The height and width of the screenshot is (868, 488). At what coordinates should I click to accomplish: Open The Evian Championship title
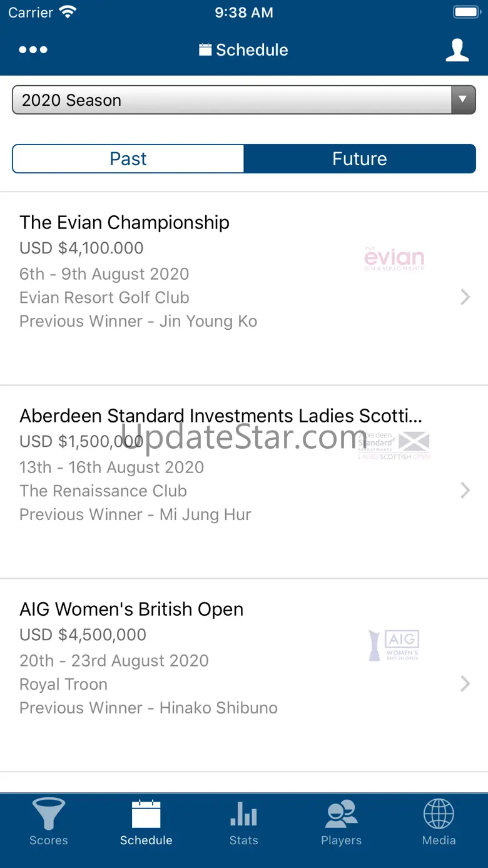(125, 223)
